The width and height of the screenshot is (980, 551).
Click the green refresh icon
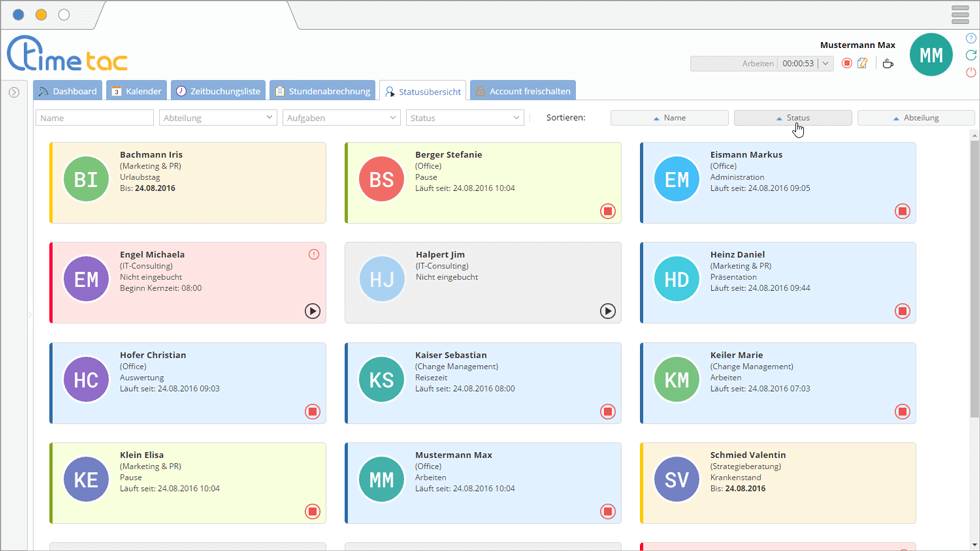[970, 56]
